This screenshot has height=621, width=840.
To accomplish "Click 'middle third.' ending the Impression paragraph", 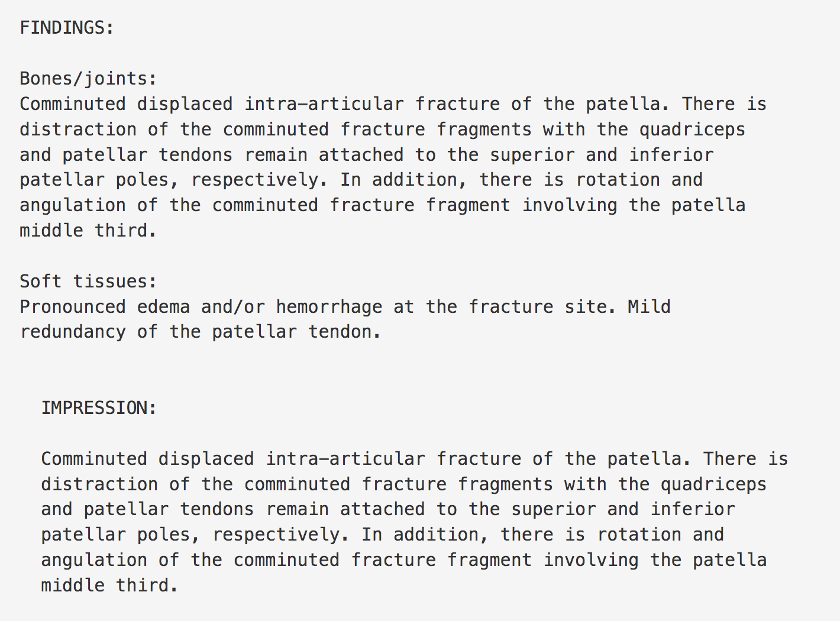I will click(109, 586).
